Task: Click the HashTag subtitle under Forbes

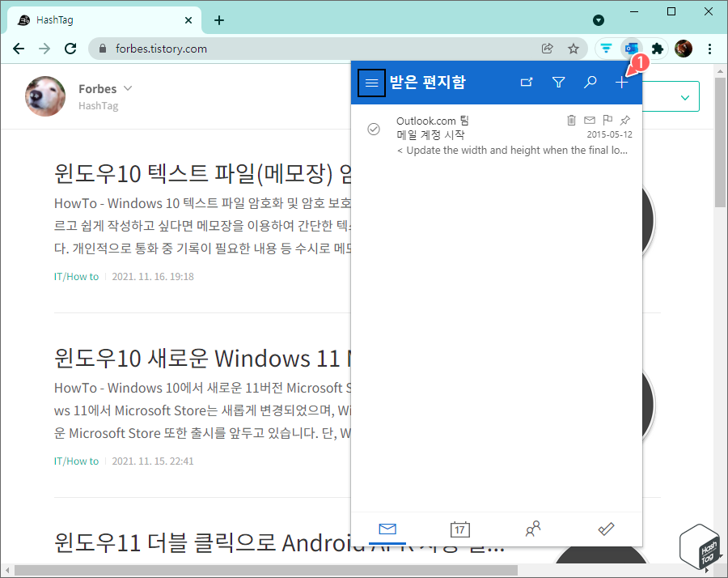Action: coord(99,106)
